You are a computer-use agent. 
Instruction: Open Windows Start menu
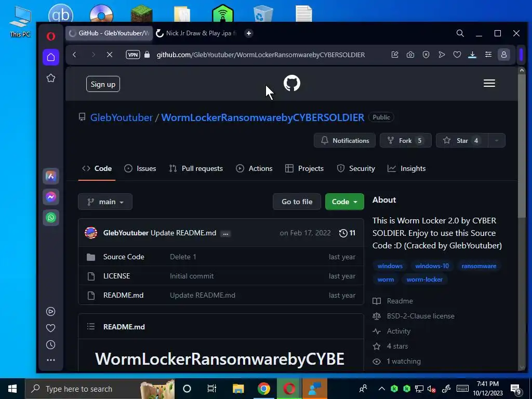click(12, 389)
